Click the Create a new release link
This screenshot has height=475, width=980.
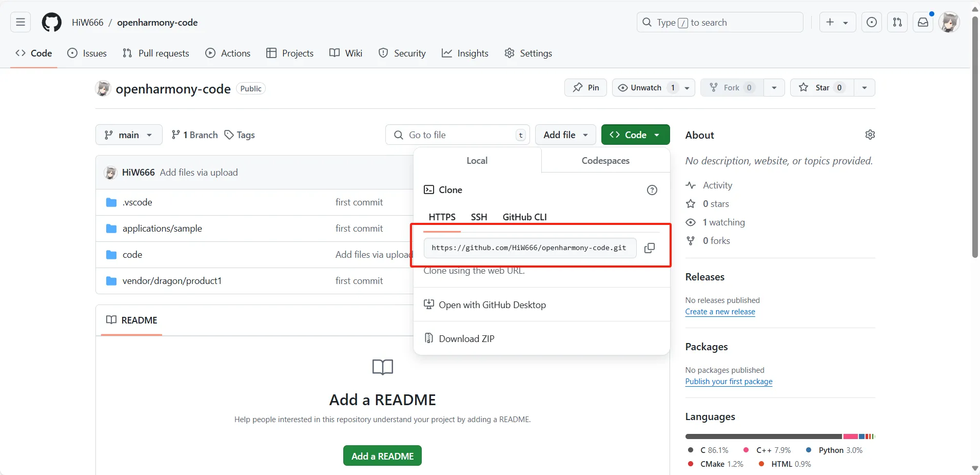coord(720,312)
